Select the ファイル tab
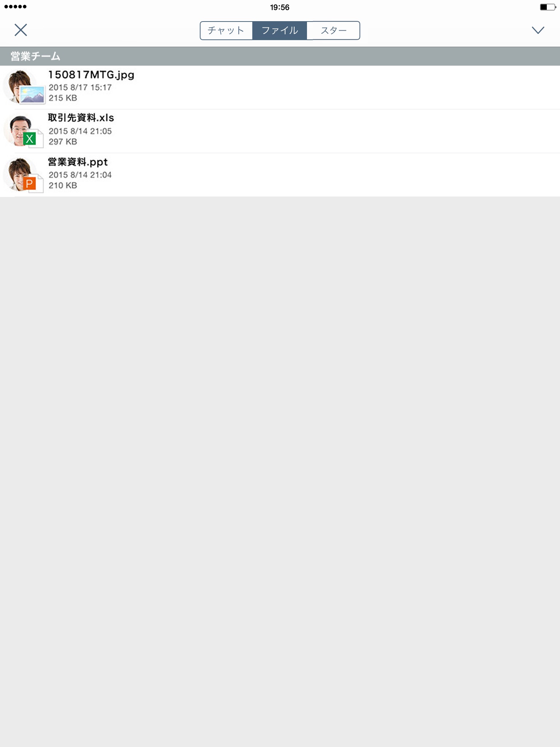 click(x=280, y=30)
